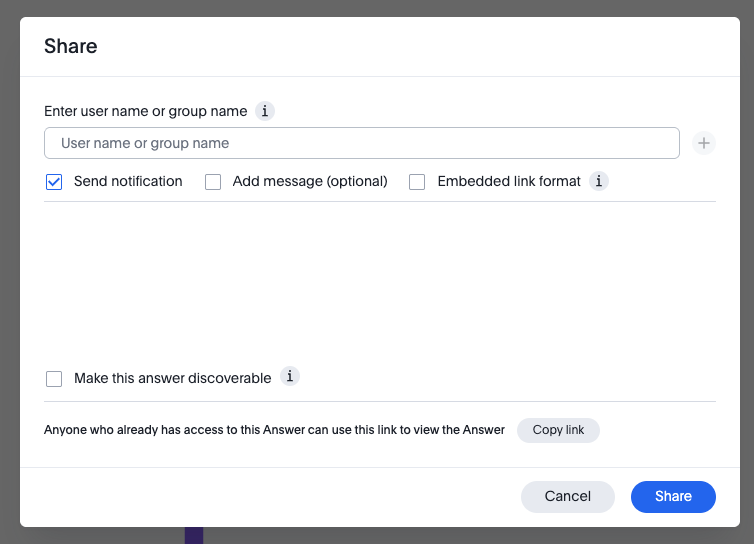Click info icon beside user name label

click(265, 111)
